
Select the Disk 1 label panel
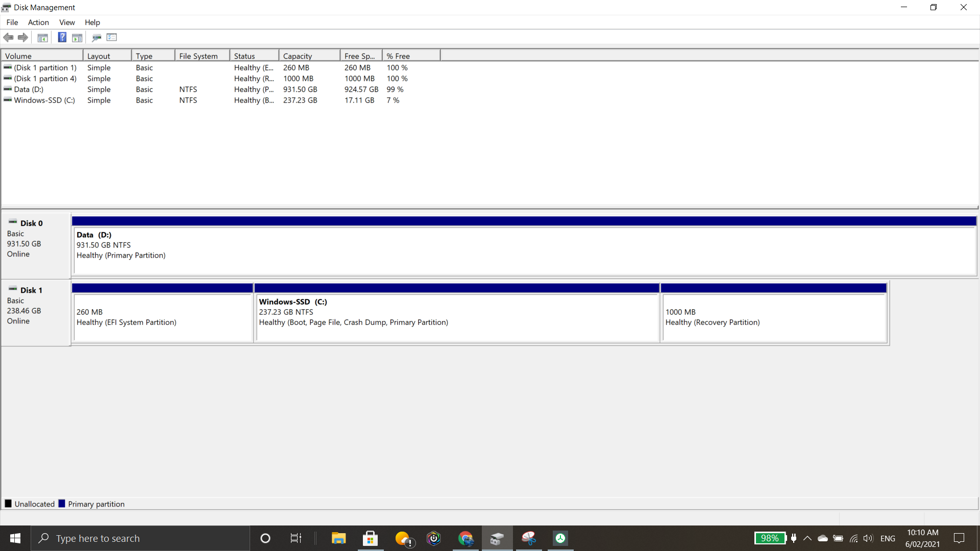tap(36, 312)
